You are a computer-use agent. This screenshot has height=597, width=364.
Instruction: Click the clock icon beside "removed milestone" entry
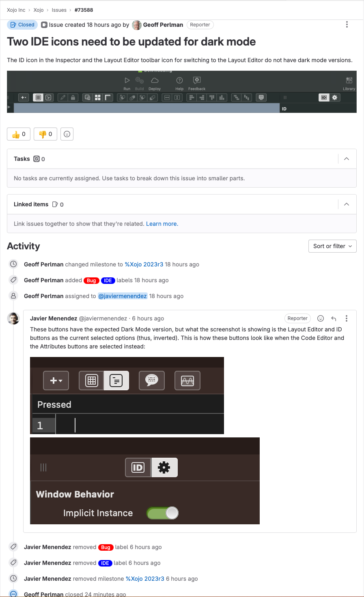pos(13,579)
